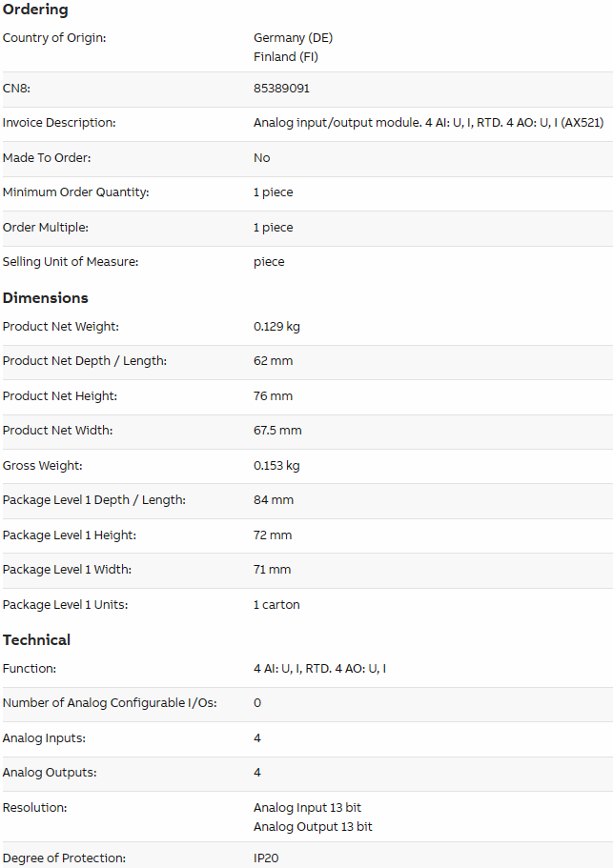Screen dimensions: 613x868
Task: Click Package Level 1 Depth value 84 mm
Action: pos(274,500)
